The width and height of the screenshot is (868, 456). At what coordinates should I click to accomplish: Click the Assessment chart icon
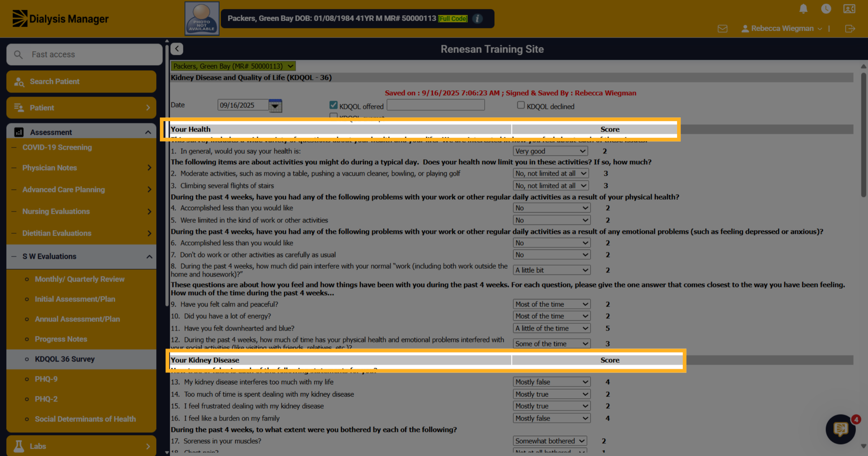point(19,132)
